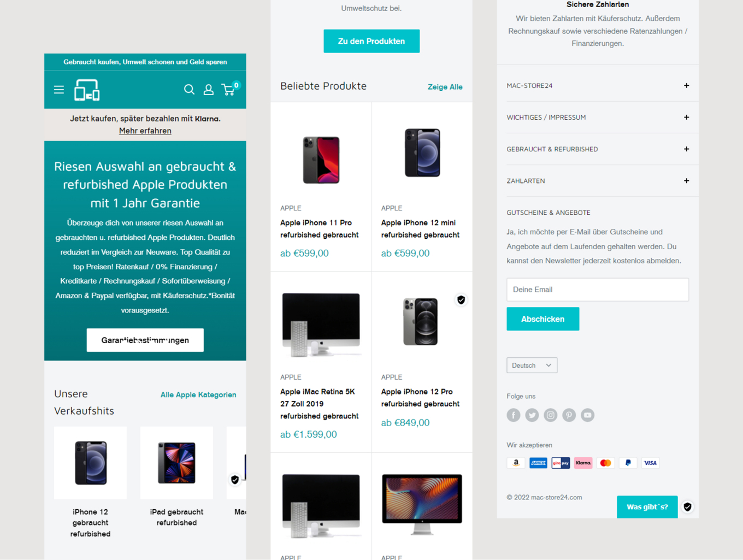Open the Twitter profile icon

(532, 415)
